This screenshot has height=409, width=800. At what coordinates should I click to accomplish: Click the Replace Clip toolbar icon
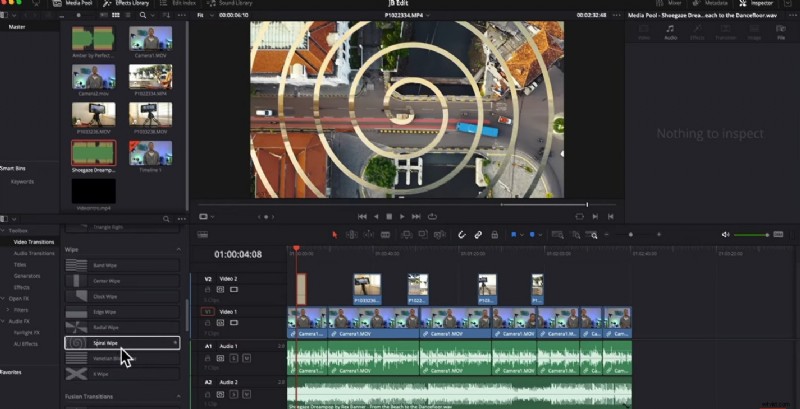point(440,235)
